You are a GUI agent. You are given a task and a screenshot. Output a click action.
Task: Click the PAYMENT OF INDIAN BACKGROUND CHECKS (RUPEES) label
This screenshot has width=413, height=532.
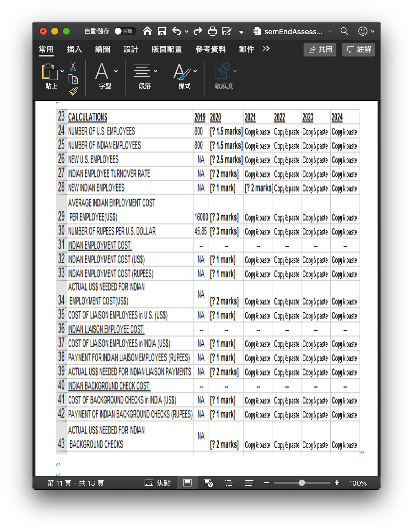click(130, 414)
